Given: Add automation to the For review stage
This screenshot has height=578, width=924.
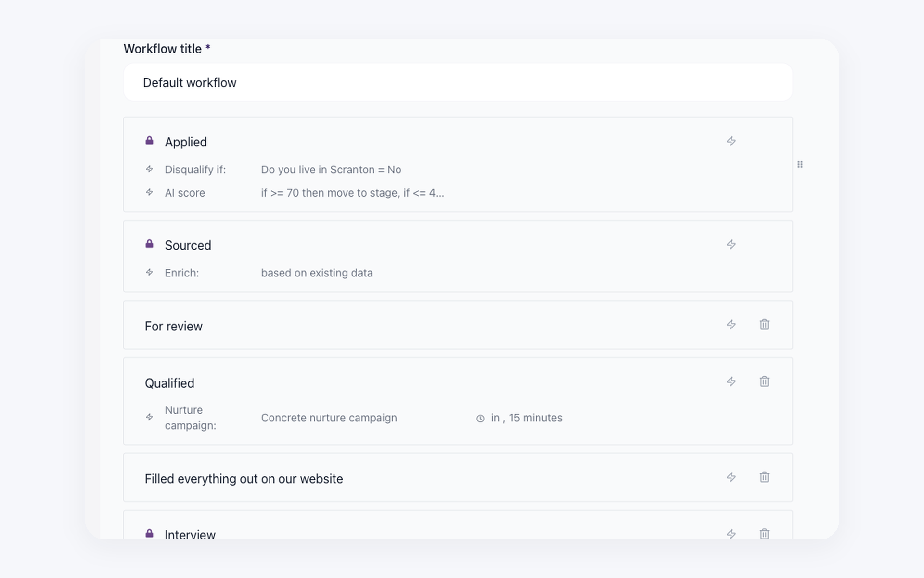Looking at the screenshot, I should coord(731,325).
